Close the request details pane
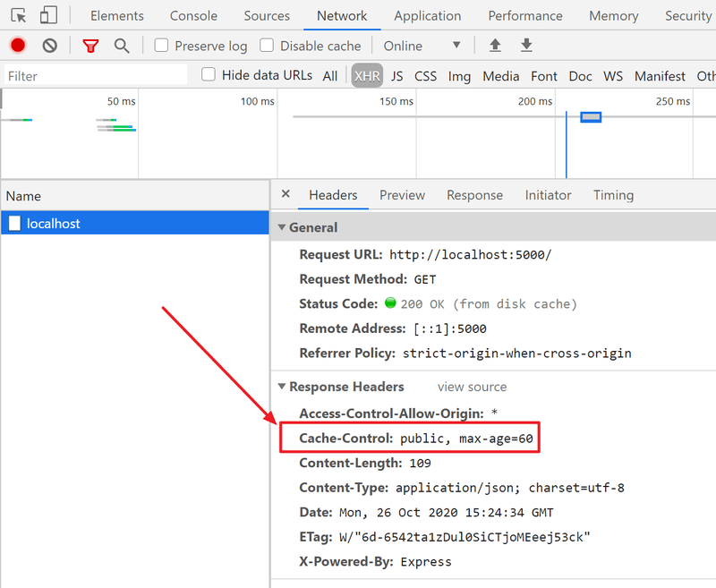Image resolution: width=716 pixels, height=588 pixels. pyautogui.click(x=285, y=194)
